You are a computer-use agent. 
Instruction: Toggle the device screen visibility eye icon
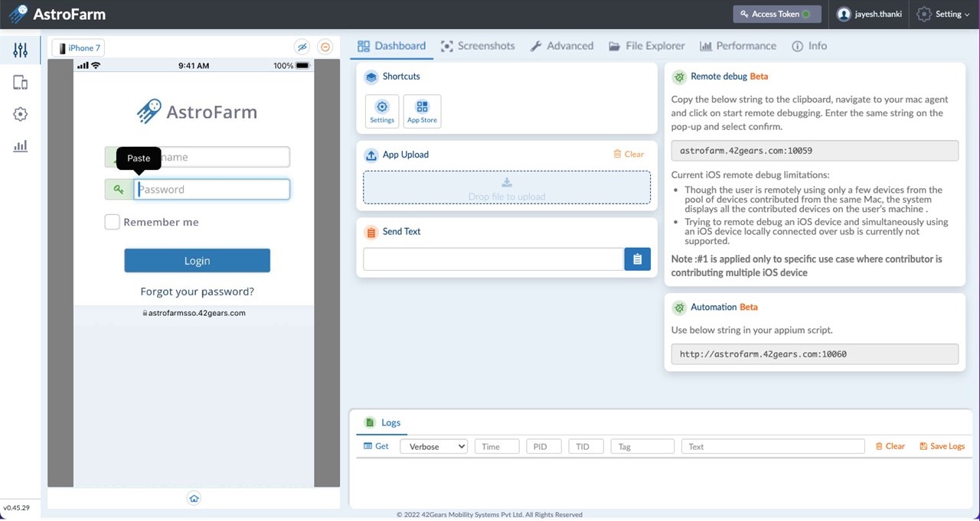click(302, 47)
